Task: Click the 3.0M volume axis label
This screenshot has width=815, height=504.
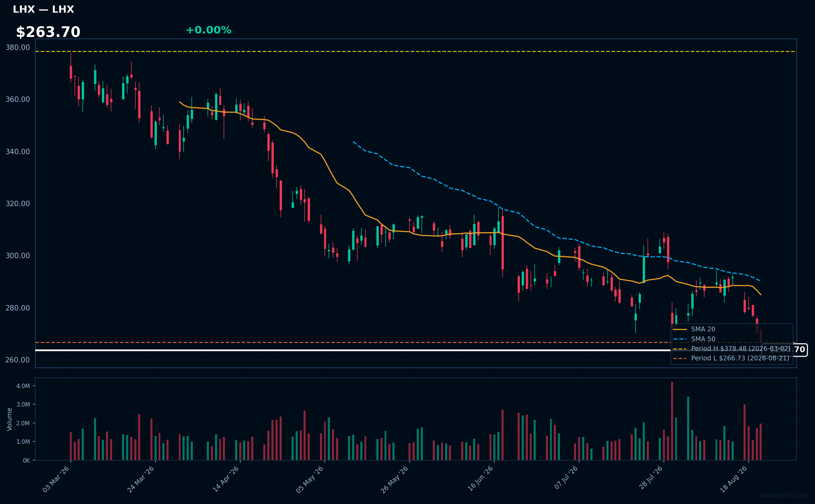Action: (23, 404)
